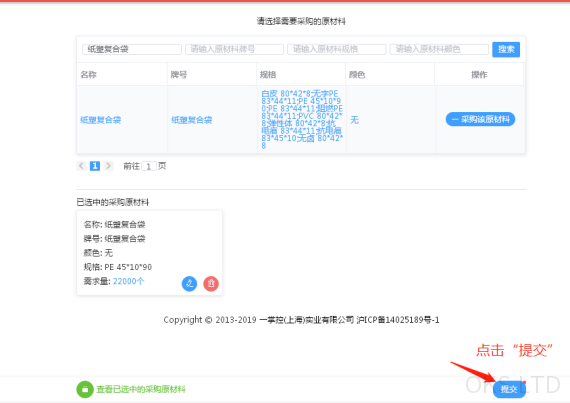Select page number 1
Image resolution: width=570 pixels, height=403 pixels.
tap(95, 166)
